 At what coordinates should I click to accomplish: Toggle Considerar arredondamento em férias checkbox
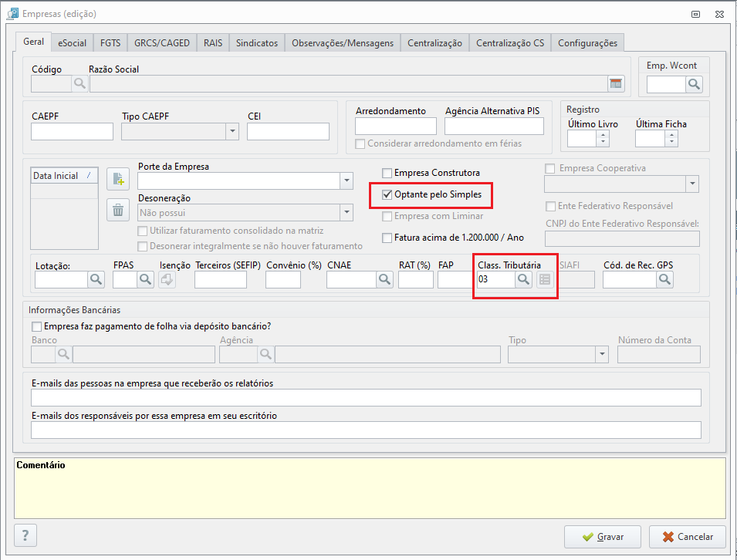(x=360, y=143)
